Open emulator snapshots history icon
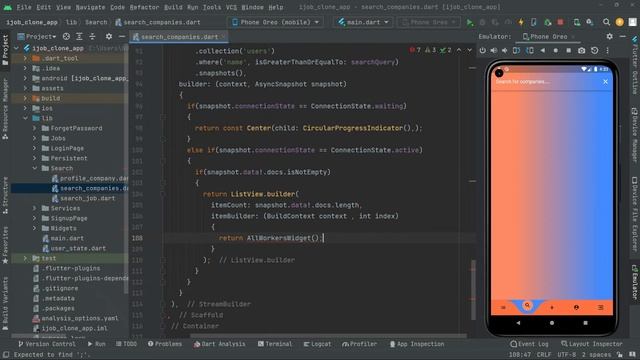 [x=595, y=50]
